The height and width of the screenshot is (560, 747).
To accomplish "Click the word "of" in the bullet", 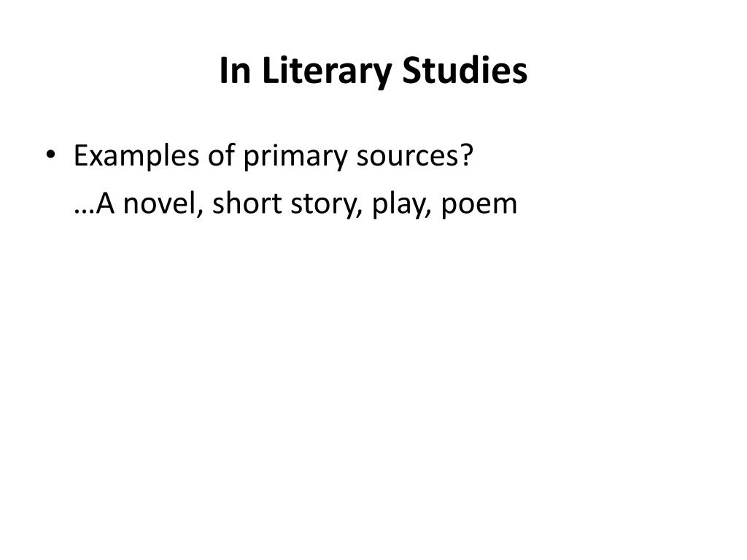I will (x=222, y=155).
